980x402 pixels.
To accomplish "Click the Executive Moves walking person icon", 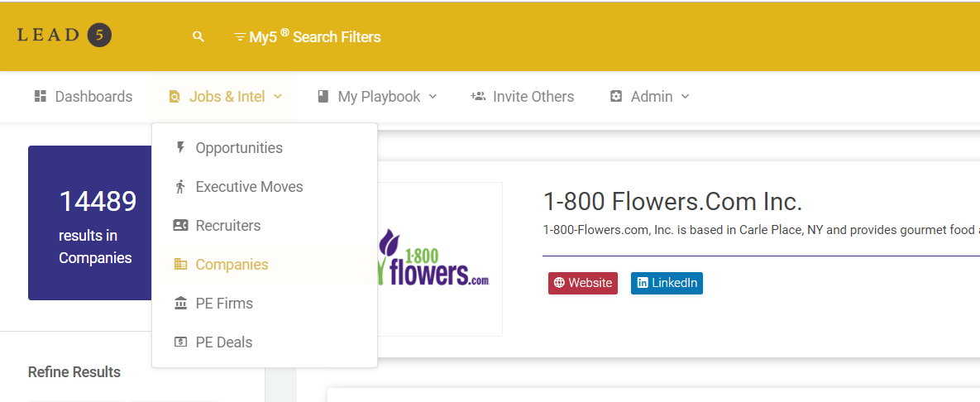I will click(x=180, y=186).
